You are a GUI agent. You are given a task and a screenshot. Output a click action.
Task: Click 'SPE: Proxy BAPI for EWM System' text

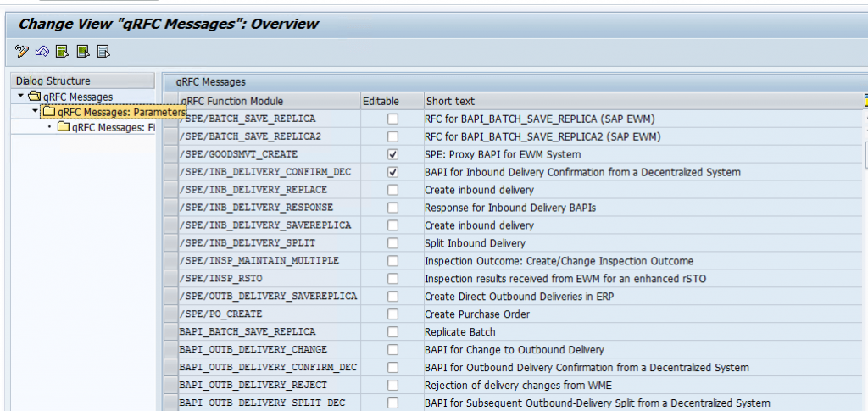tap(503, 154)
